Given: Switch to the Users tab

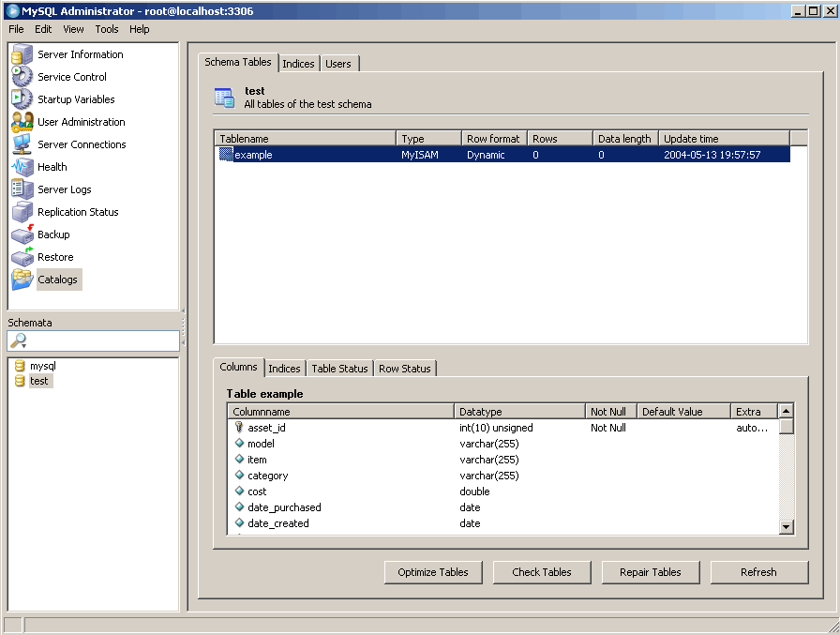Looking at the screenshot, I should coord(338,64).
